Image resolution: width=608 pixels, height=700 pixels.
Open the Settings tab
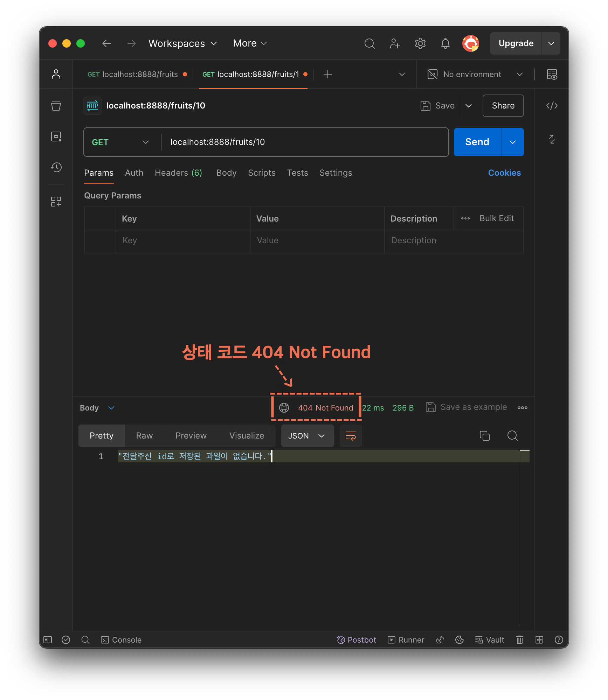click(x=336, y=173)
